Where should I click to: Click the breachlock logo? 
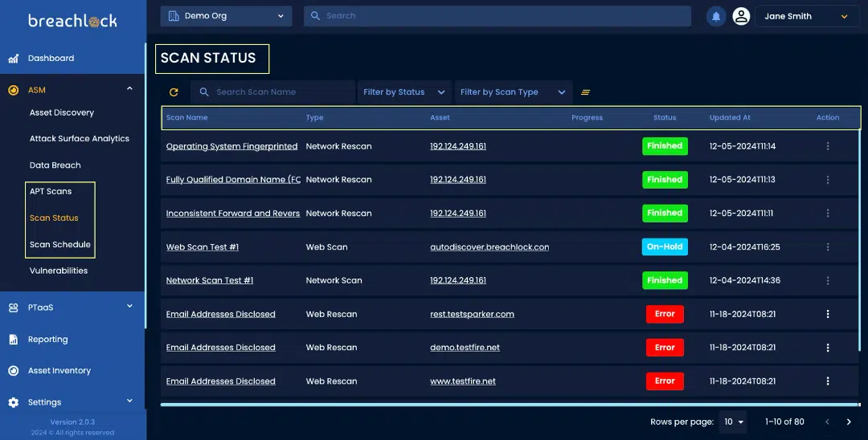[x=72, y=20]
